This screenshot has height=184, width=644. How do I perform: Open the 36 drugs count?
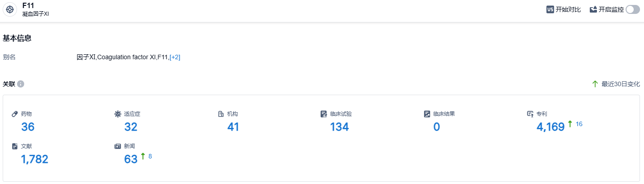(x=28, y=127)
